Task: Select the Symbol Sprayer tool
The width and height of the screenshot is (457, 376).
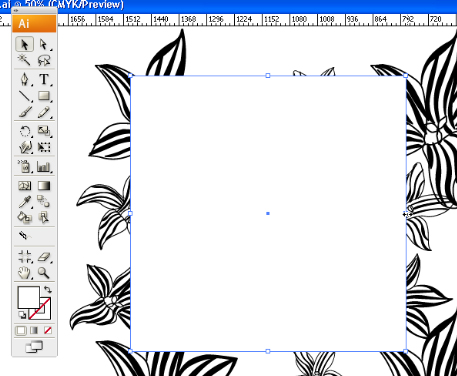Action: point(24,166)
